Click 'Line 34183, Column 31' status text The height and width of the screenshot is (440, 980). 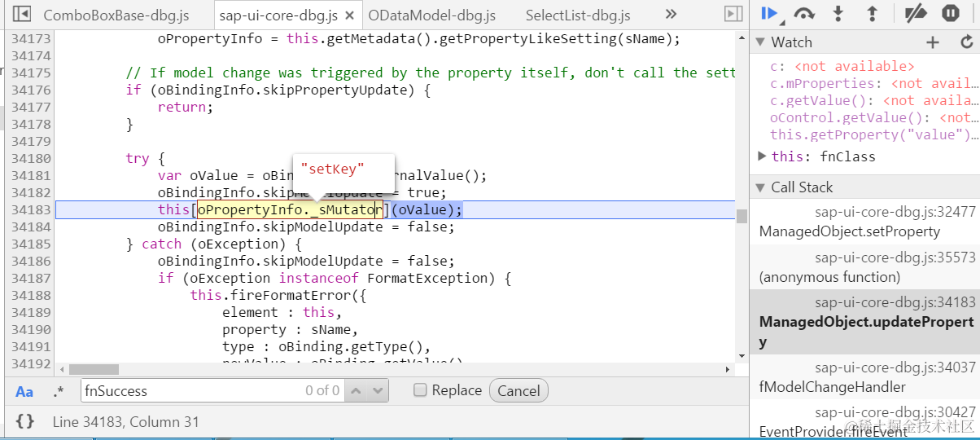[x=125, y=422]
